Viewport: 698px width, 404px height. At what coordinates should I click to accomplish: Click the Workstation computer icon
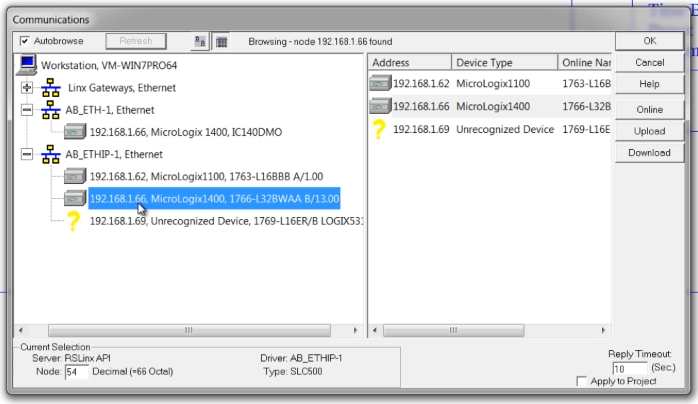[x=27, y=65]
